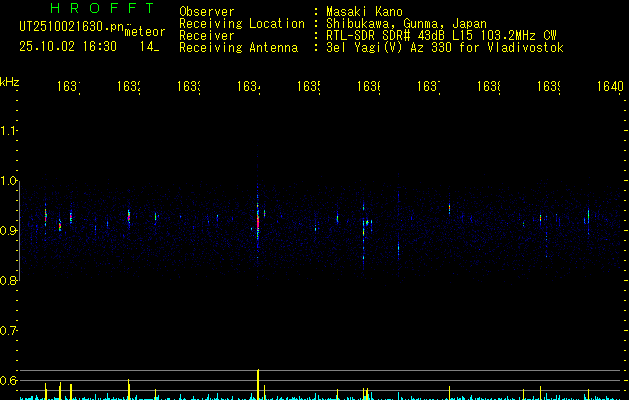Viewport: 629px width, 400px height.
Task: Click the 1633 time axis label
Action: click(189, 86)
